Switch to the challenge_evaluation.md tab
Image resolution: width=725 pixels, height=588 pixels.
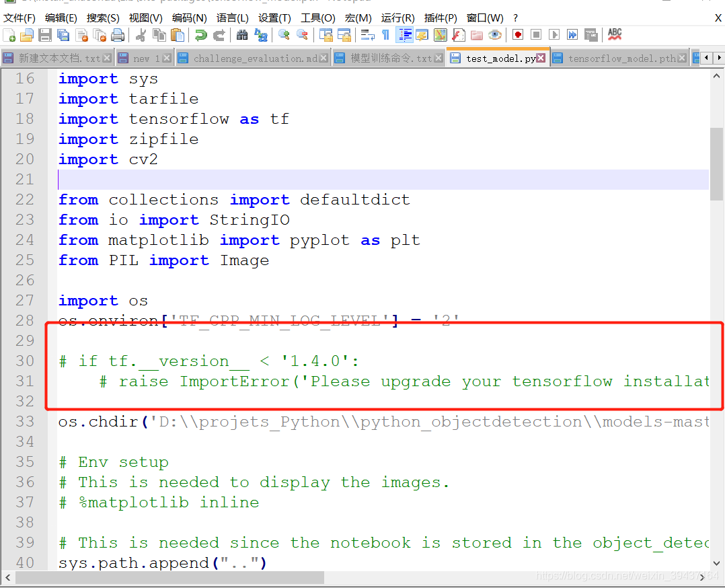(254, 58)
